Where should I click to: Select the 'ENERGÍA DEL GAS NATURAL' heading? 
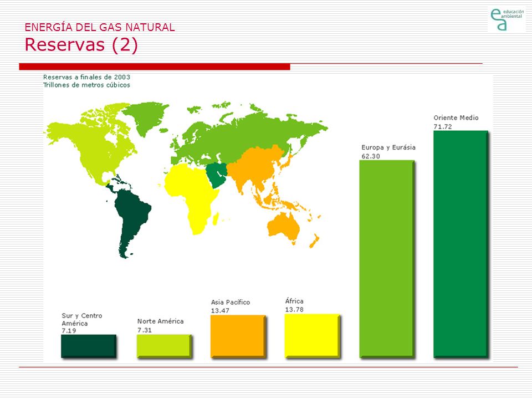(x=100, y=28)
